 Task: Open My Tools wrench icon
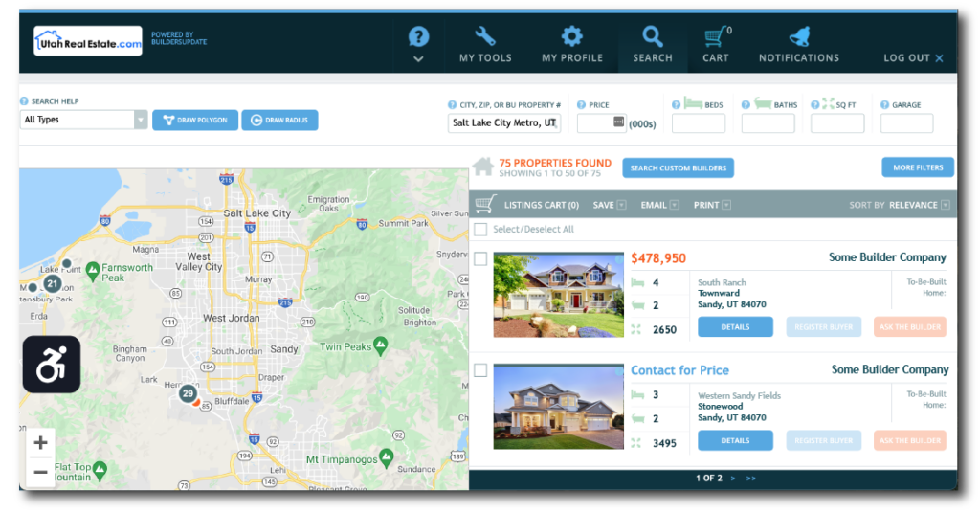[x=485, y=37]
